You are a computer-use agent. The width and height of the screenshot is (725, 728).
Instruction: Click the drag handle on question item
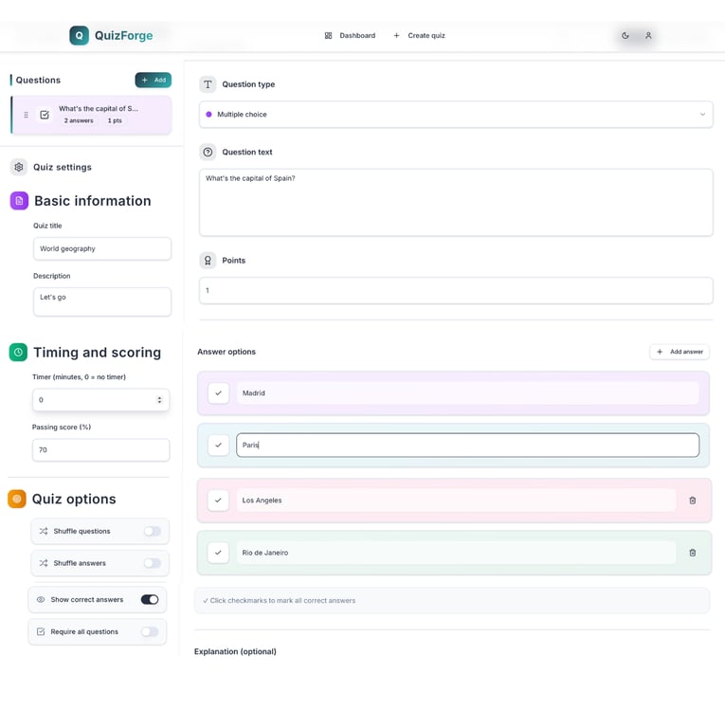tap(26, 115)
